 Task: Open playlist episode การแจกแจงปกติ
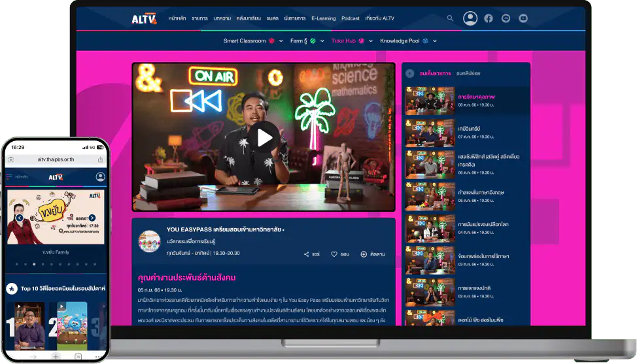pyautogui.click(x=467, y=291)
